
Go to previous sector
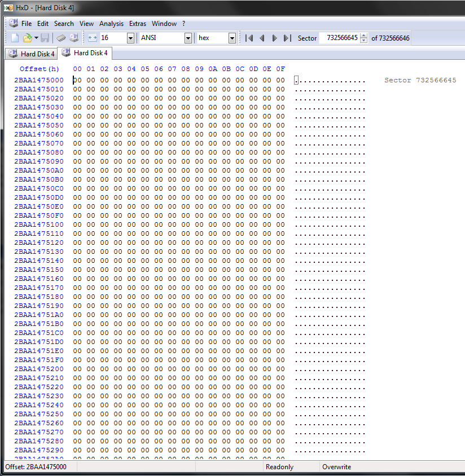(x=262, y=38)
